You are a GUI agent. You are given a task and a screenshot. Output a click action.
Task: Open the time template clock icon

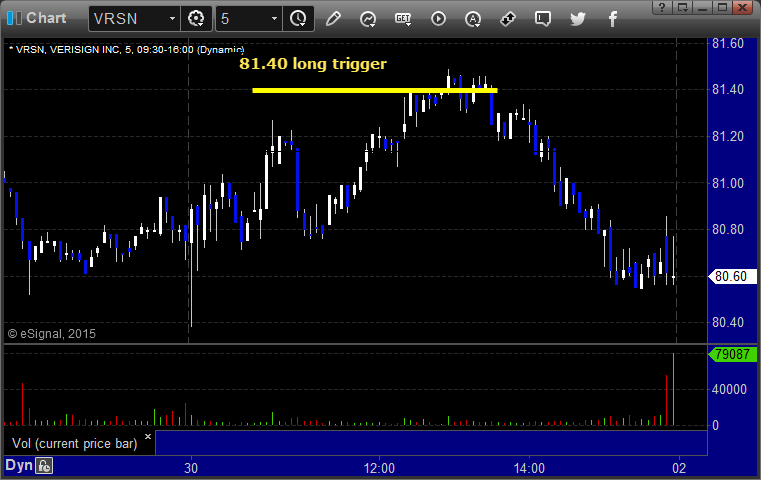point(298,19)
